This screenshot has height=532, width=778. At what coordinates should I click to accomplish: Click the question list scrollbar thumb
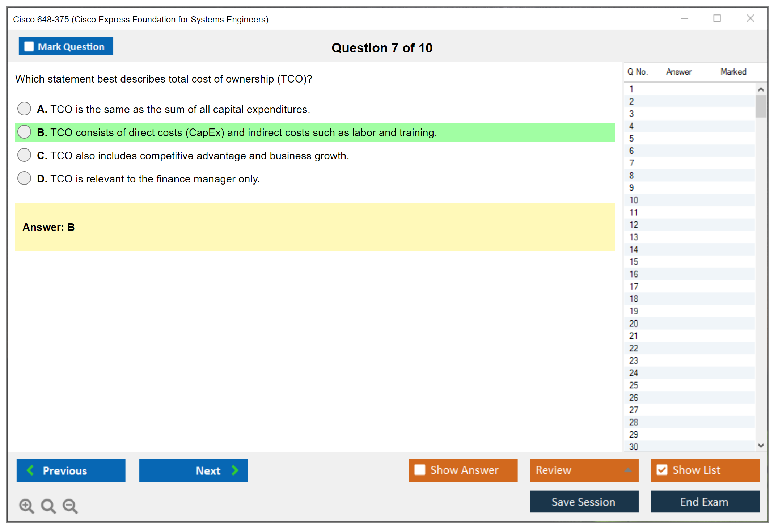761,106
